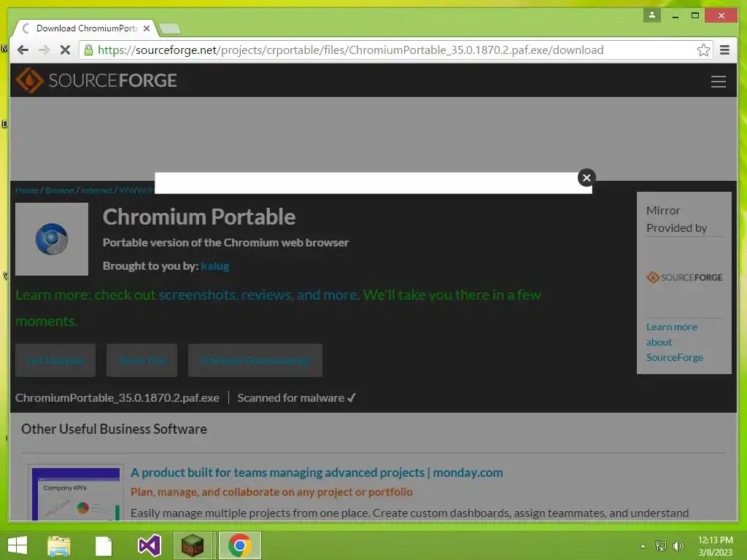
Task: Go back to the previous page
Action: pos(23,50)
